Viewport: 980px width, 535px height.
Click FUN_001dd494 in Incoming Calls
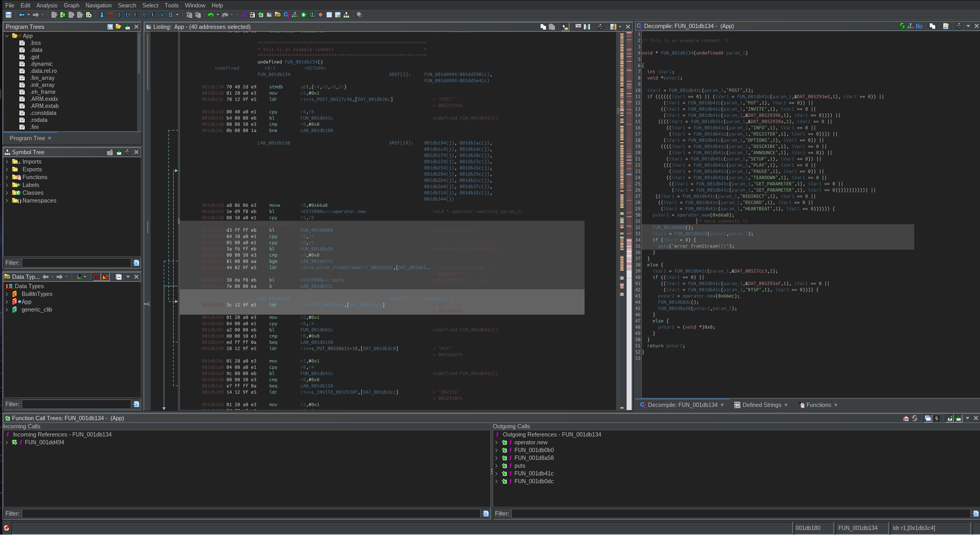(44, 442)
